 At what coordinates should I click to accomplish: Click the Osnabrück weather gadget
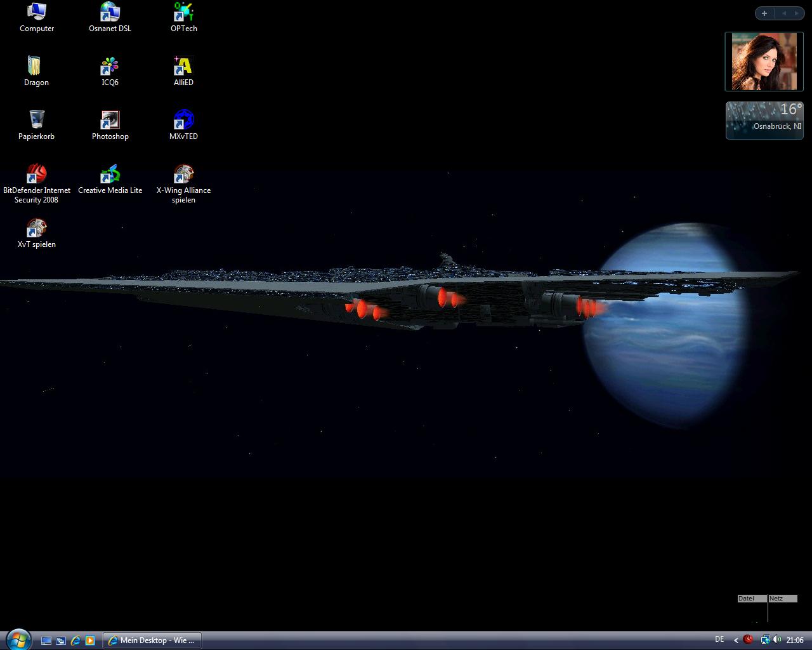tap(764, 120)
